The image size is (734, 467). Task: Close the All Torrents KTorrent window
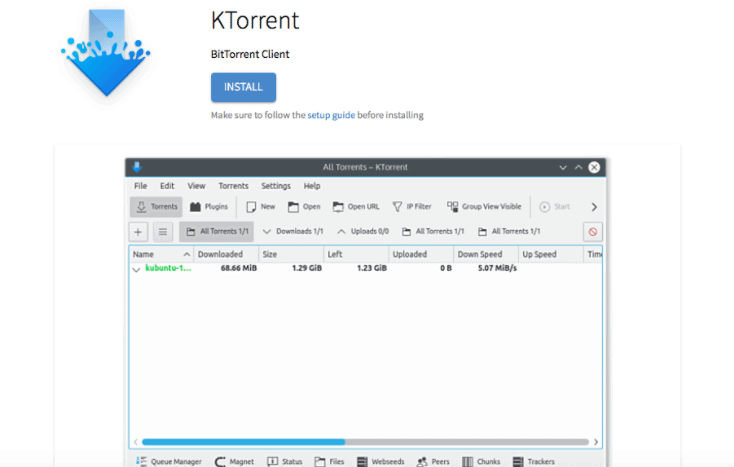(594, 167)
